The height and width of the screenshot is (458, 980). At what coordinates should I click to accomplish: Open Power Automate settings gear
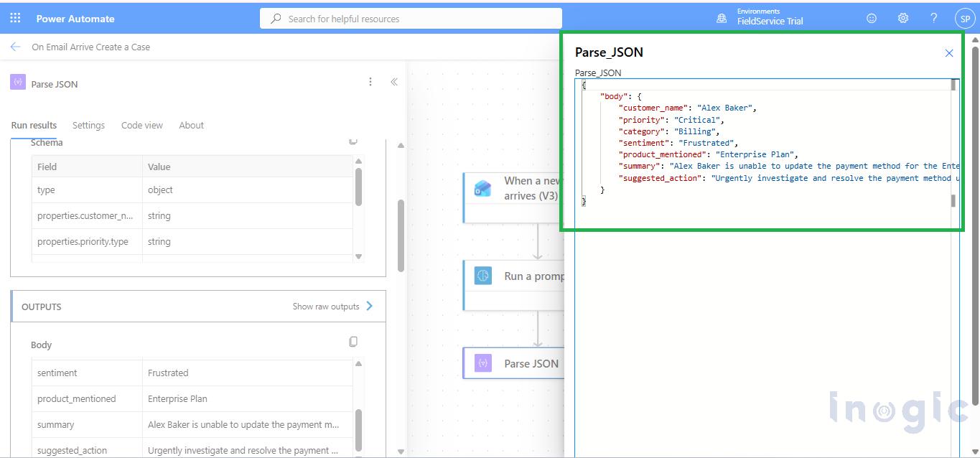(x=902, y=17)
